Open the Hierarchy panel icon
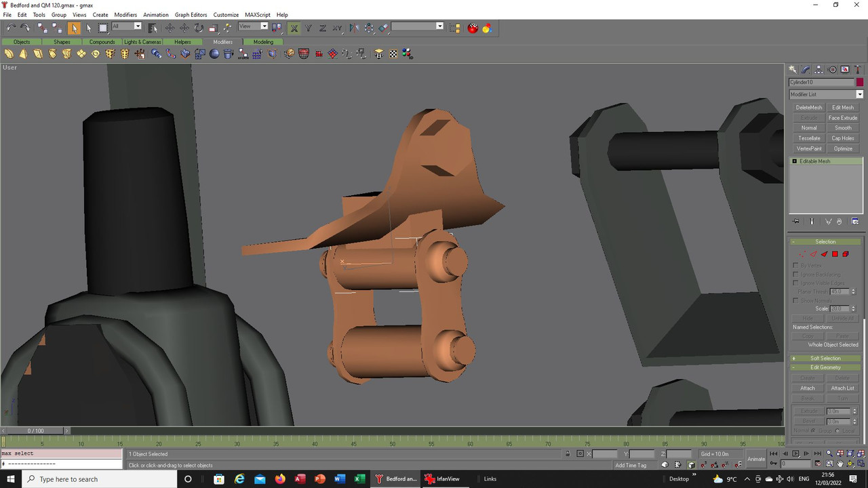 point(818,69)
